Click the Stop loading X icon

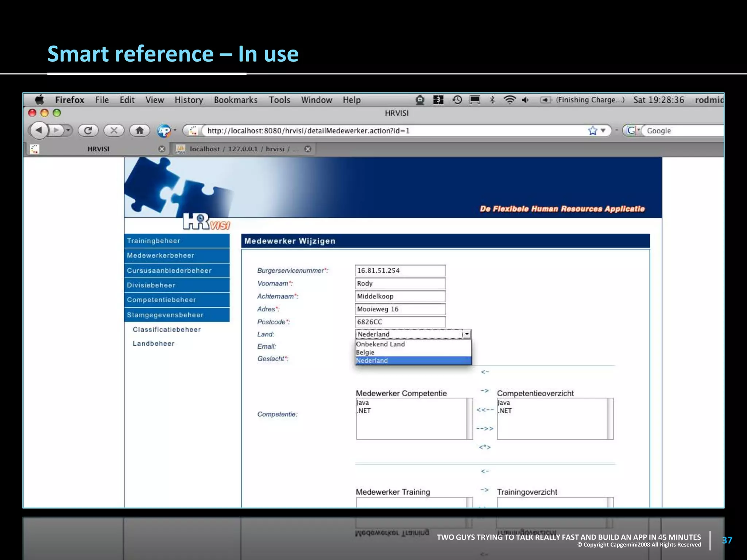(x=114, y=130)
